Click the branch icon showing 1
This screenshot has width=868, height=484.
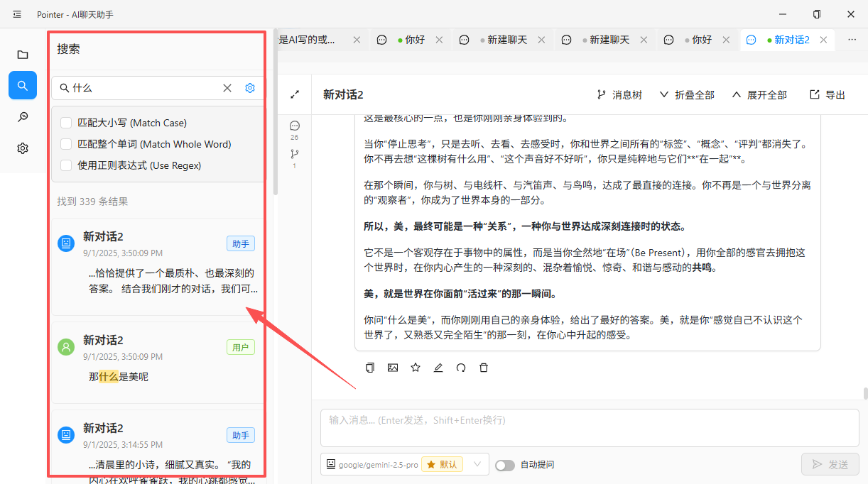(295, 154)
